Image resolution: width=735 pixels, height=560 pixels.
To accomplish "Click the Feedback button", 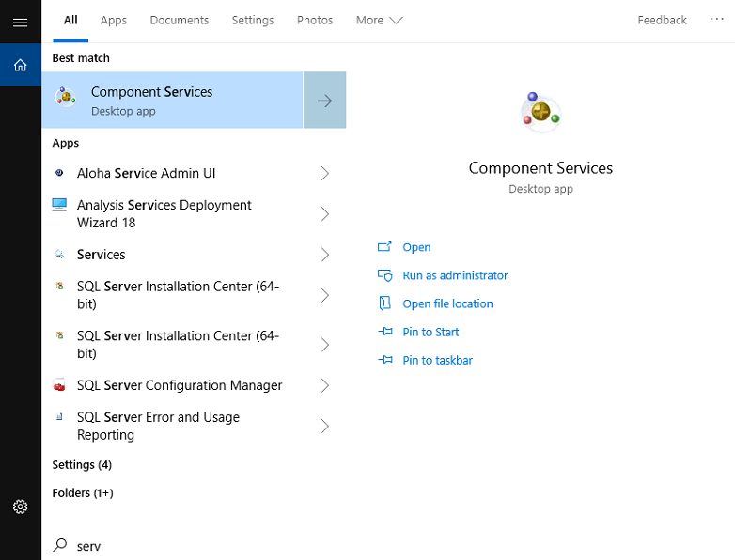I will pyautogui.click(x=662, y=20).
